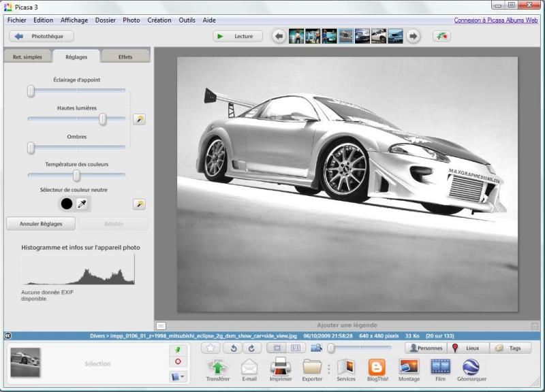Rotate the photo counter-clockwise
This screenshot has width=545, height=392.
click(234, 348)
